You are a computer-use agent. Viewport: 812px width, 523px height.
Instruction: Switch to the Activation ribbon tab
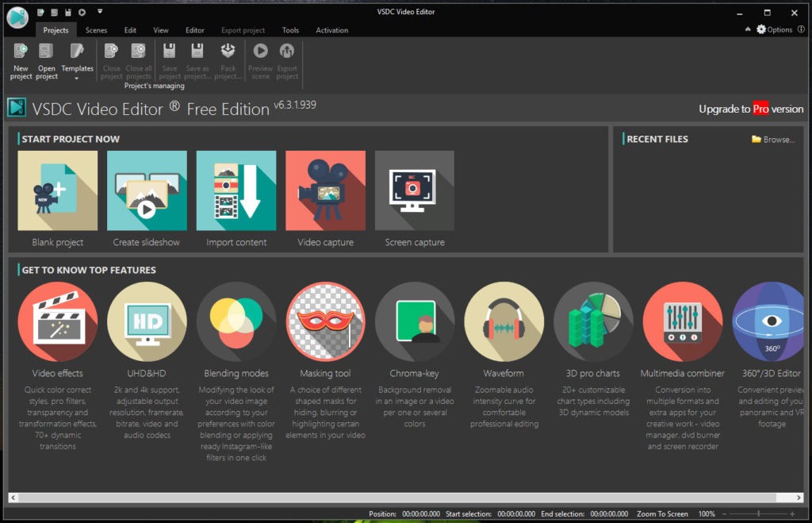tap(332, 30)
